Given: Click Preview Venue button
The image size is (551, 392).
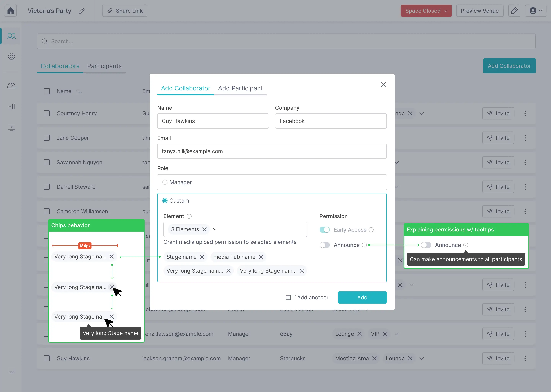Looking at the screenshot, I should [x=480, y=11].
